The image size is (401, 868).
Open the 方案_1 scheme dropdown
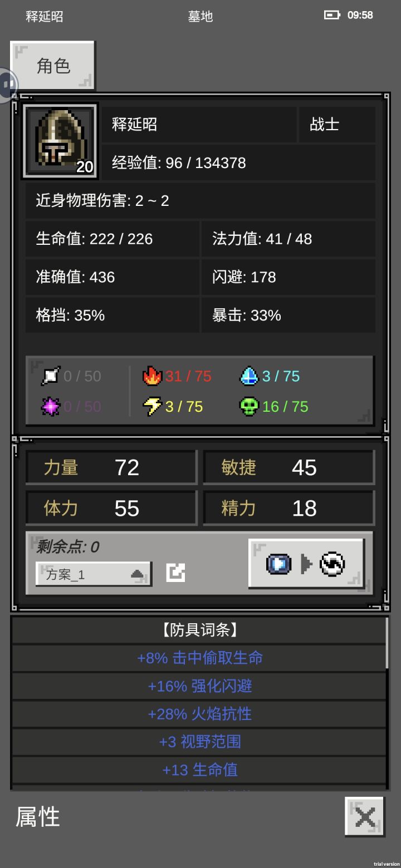tap(94, 574)
